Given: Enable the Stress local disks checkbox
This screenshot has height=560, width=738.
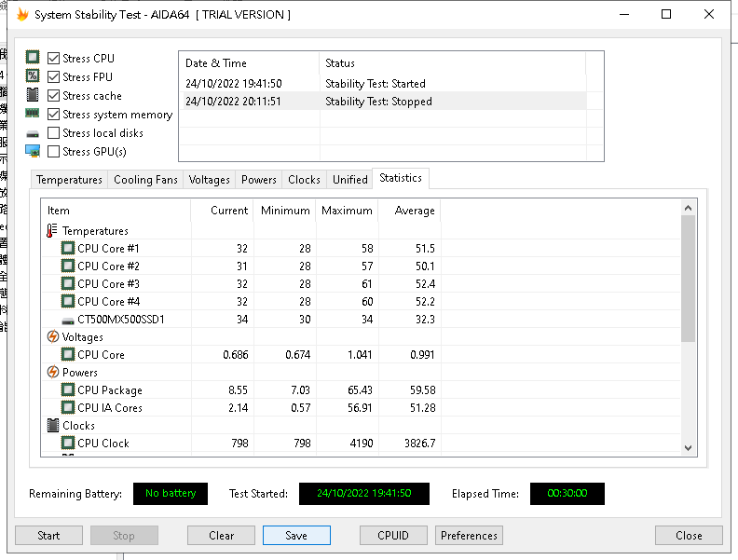Looking at the screenshot, I should 54,132.
